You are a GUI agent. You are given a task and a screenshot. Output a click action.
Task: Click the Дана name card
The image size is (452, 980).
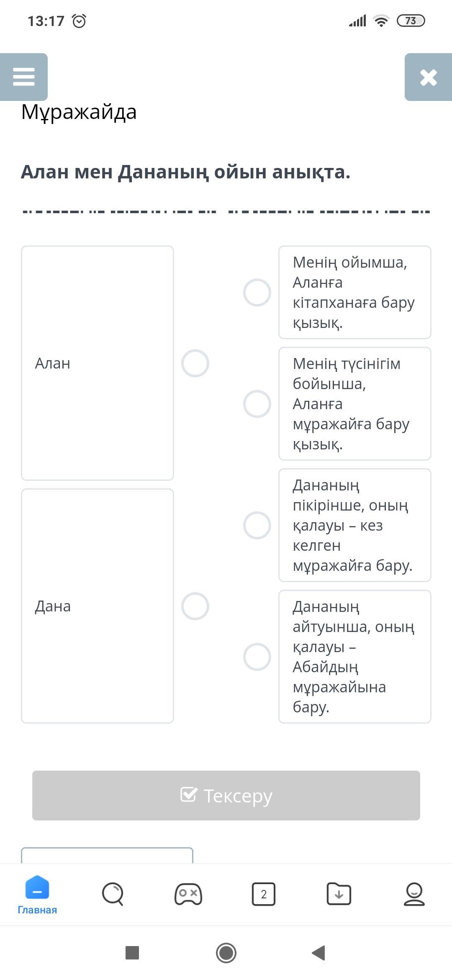point(97,606)
